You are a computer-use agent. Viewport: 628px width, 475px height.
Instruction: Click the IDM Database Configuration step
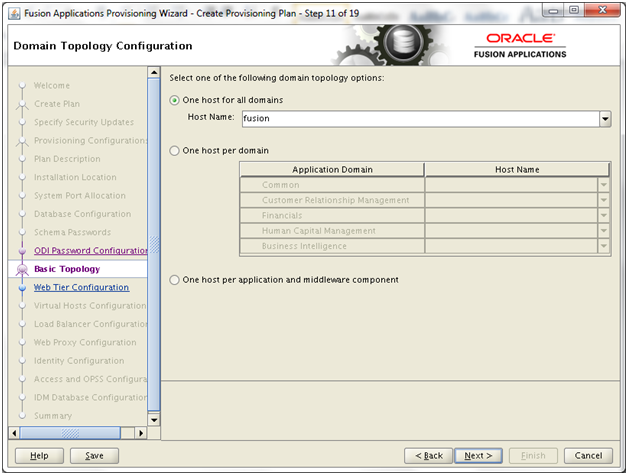[x=91, y=398]
